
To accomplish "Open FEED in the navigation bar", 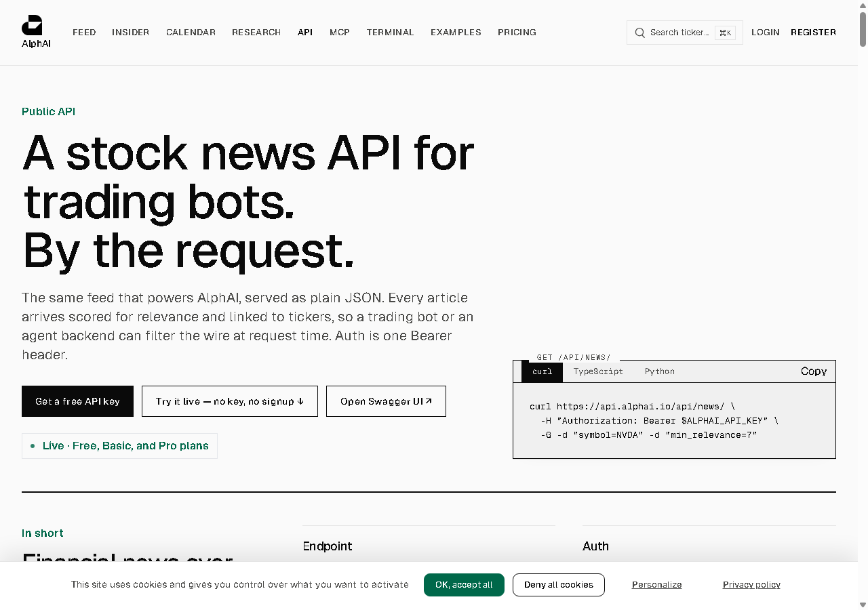I will [x=84, y=33].
